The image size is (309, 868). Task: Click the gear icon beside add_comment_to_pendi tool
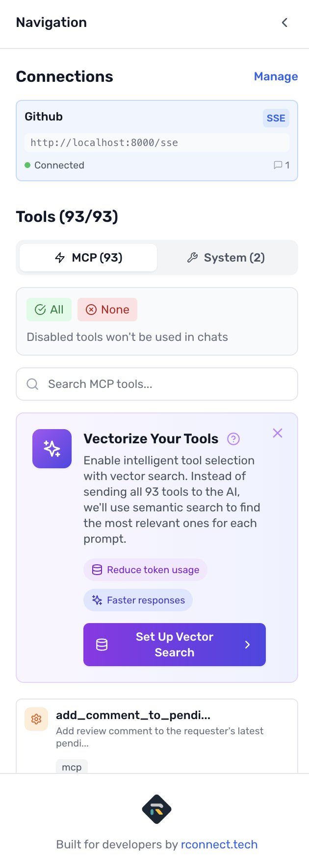(36, 719)
